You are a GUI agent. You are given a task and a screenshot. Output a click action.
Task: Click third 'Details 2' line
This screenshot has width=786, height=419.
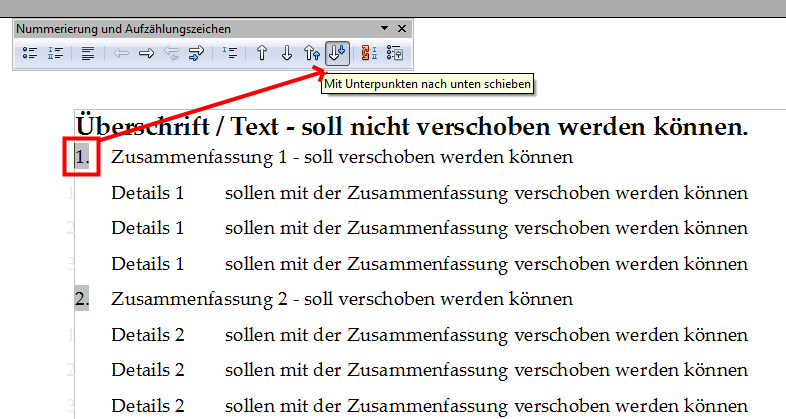tap(430, 406)
